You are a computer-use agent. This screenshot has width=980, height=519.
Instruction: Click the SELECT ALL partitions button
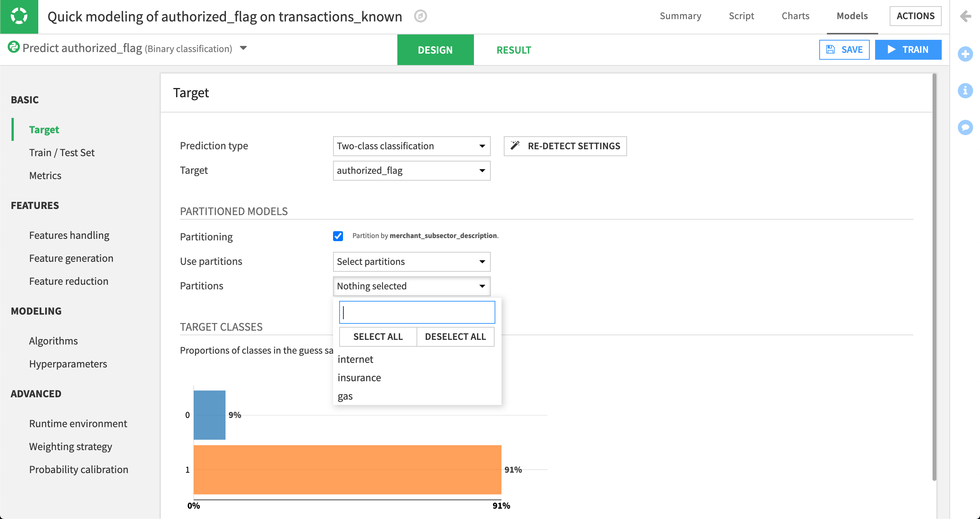pyautogui.click(x=378, y=337)
